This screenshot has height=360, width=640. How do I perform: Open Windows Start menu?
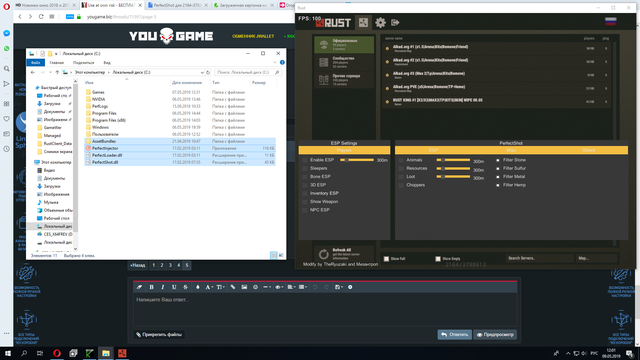(8, 353)
